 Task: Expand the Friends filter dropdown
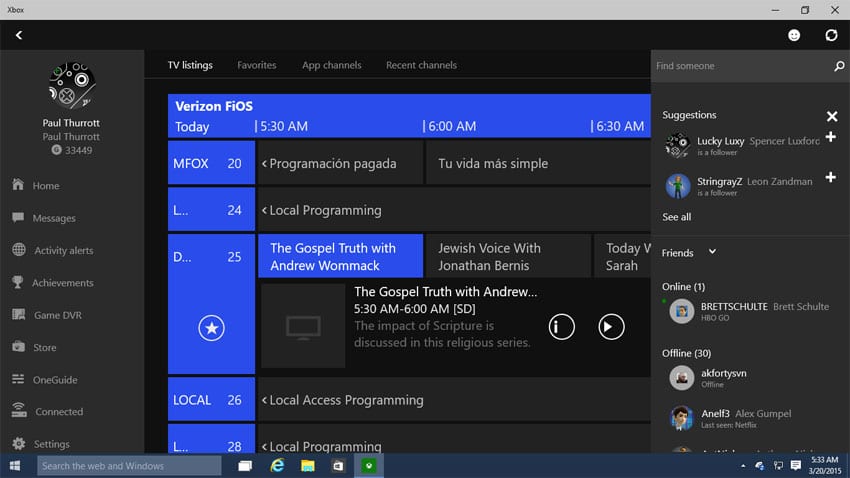point(712,252)
